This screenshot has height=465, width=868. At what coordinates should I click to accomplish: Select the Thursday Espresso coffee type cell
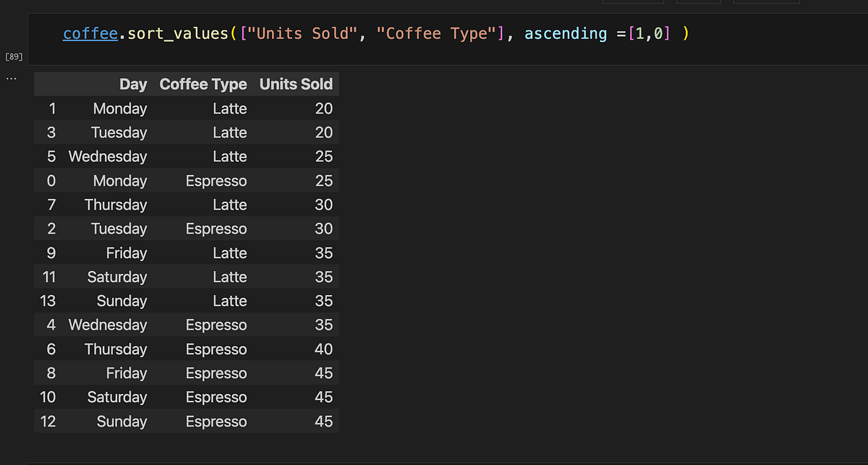click(x=216, y=349)
